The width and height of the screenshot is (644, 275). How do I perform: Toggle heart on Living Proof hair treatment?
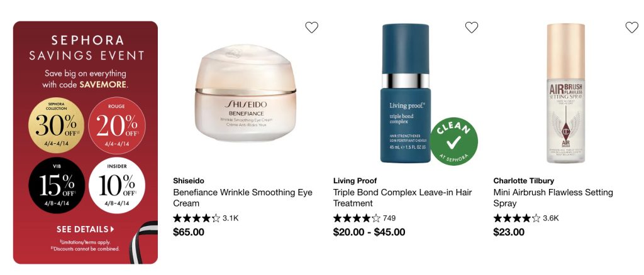(x=472, y=28)
